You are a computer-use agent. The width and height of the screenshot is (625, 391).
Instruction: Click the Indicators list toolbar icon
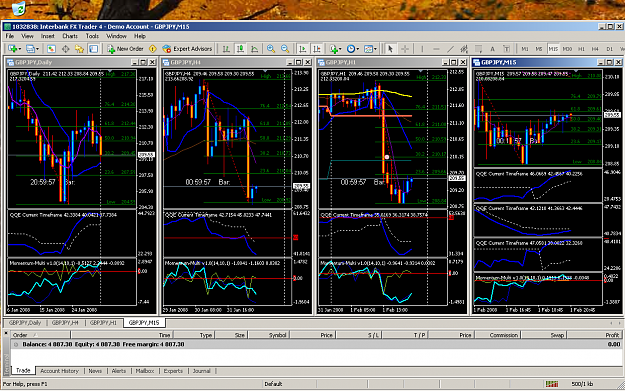click(x=333, y=49)
